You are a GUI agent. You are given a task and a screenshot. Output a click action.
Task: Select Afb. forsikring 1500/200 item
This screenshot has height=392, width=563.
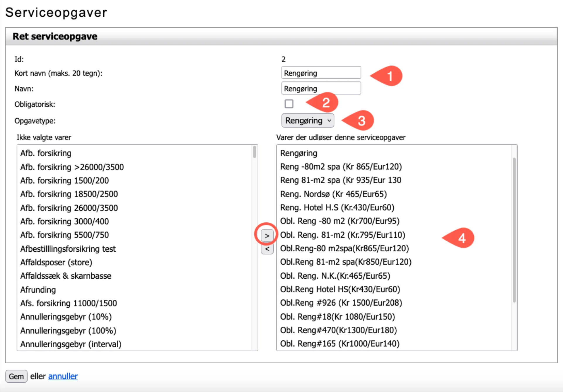64,180
